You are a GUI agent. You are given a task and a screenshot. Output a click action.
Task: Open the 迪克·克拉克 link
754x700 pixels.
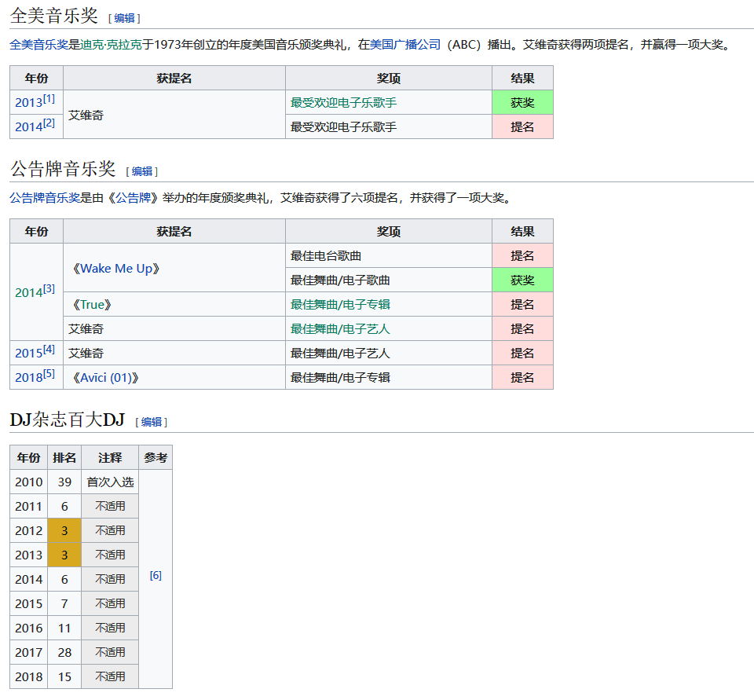tap(111, 45)
